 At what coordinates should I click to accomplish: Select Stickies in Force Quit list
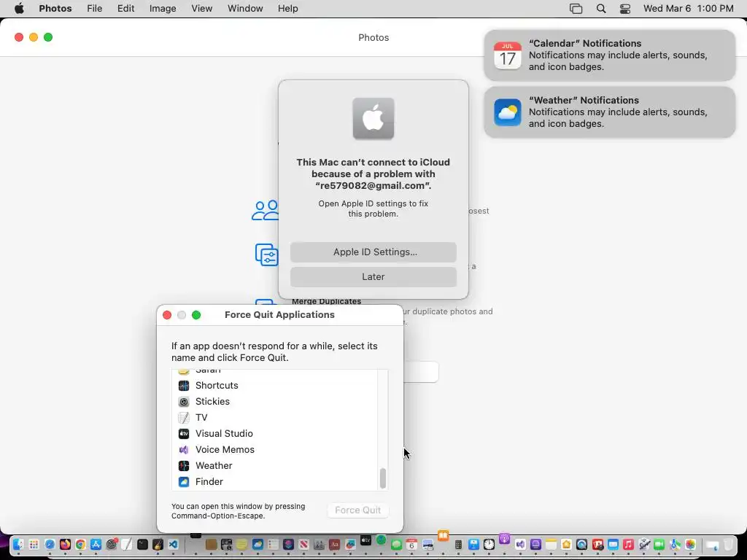pos(275,402)
